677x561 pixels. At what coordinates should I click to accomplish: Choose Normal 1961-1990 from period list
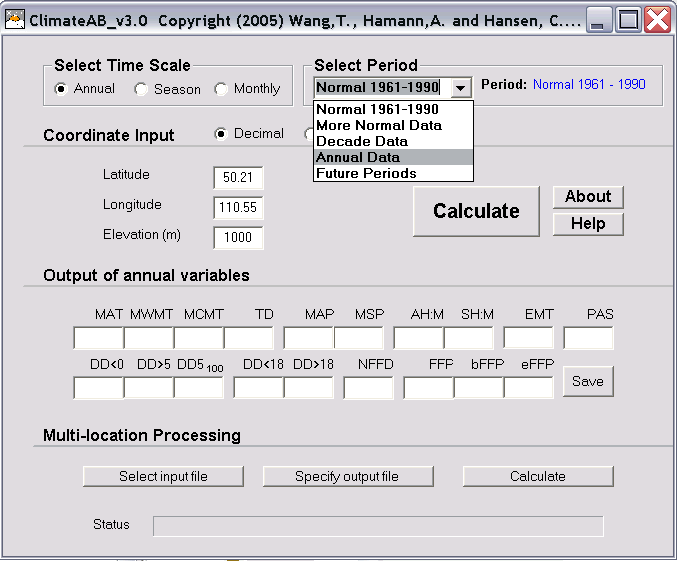coord(393,109)
